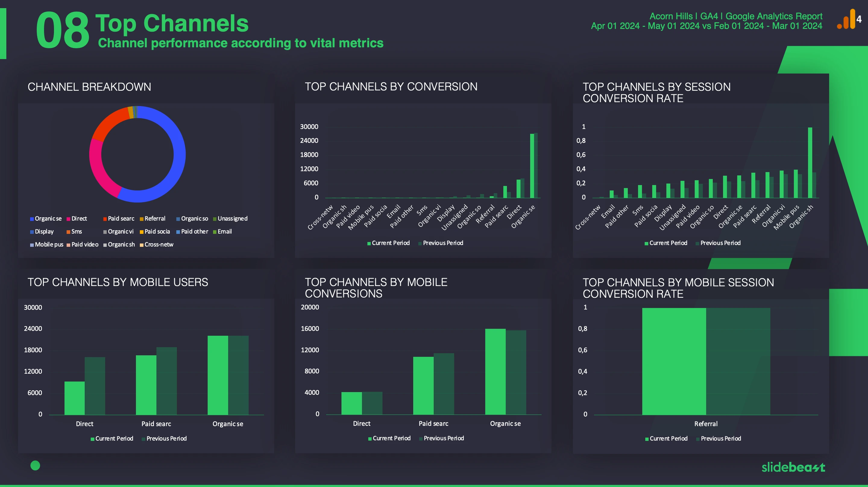This screenshot has width=868, height=487.
Task: Click the Top Channels page title
Action: tap(172, 23)
